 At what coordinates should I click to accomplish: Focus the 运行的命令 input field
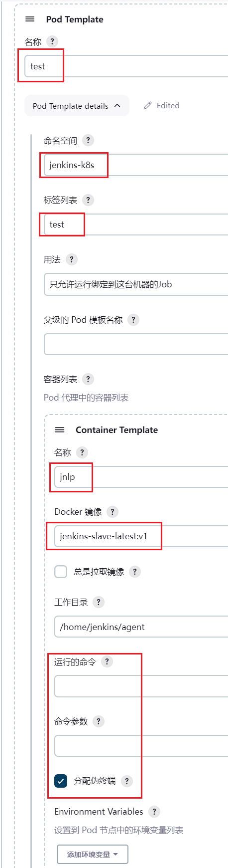click(x=141, y=686)
